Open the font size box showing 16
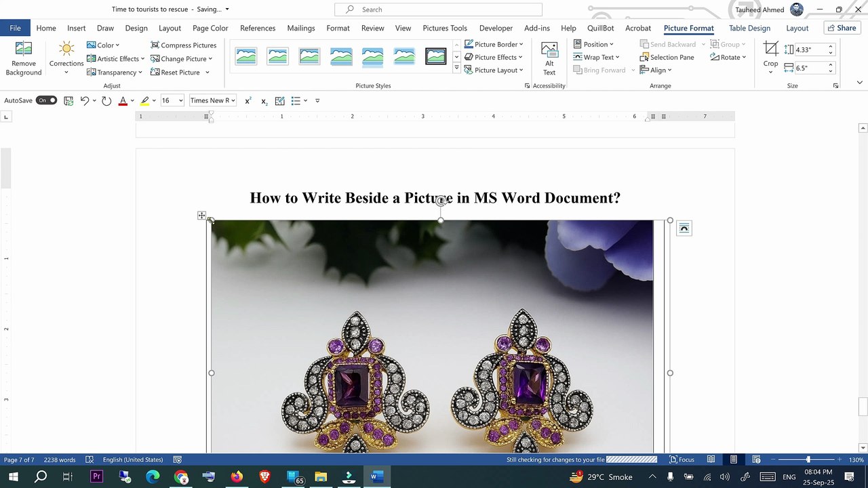868x488 pixels. coord(172,100)
